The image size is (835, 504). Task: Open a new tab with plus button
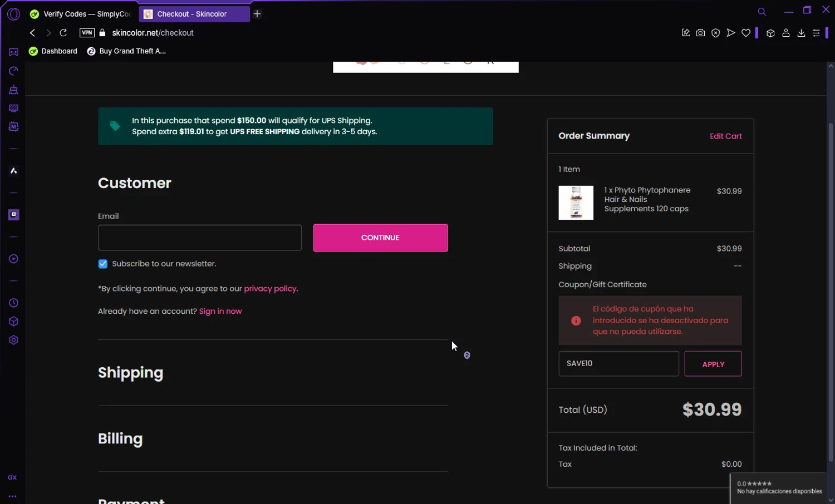(x=257, y=14)
